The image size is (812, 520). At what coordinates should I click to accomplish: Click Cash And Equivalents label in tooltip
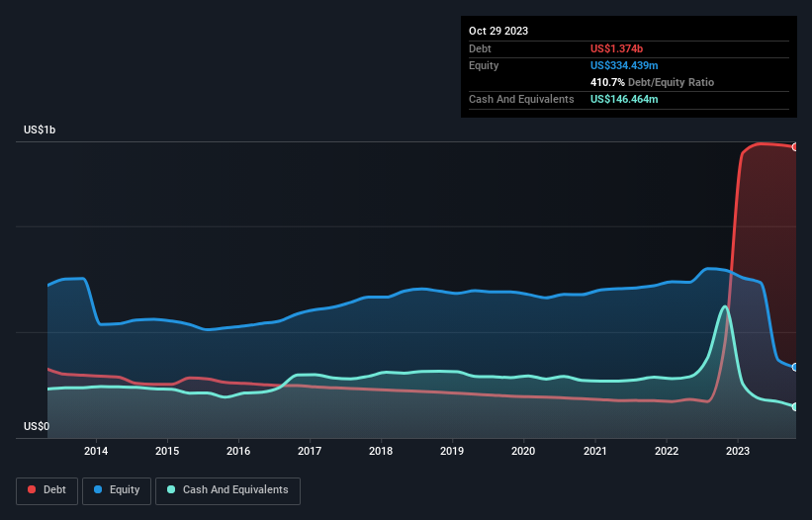521,99
